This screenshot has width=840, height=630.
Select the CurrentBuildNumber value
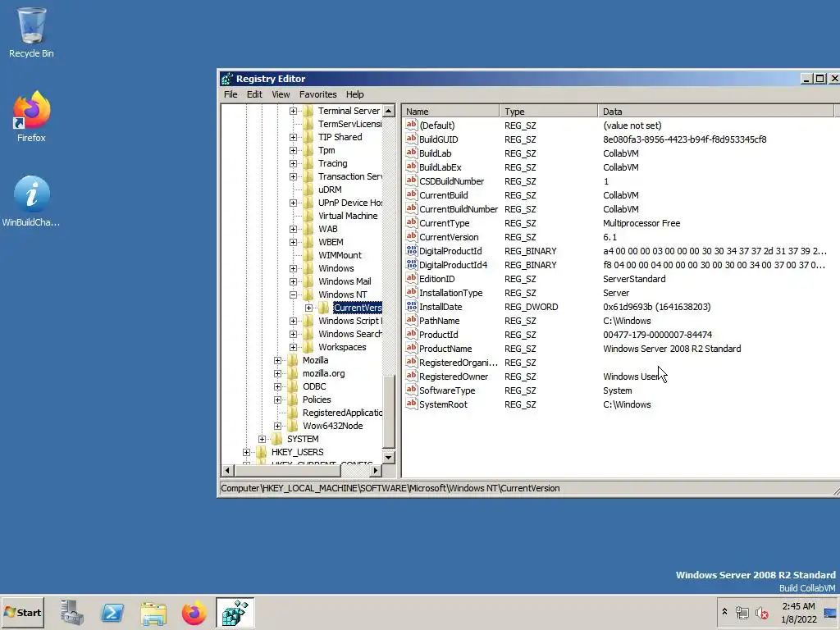click(458, 209)
